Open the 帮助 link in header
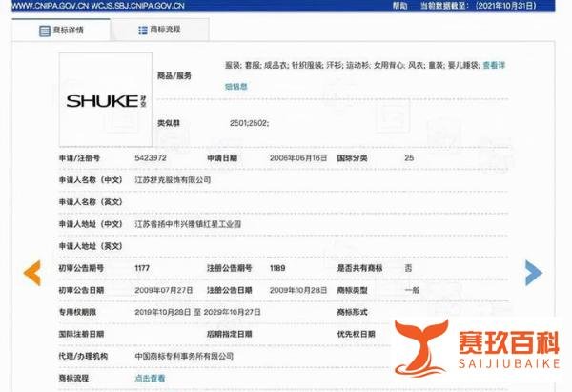Screen dimensions: 572x392 [399, 6]
